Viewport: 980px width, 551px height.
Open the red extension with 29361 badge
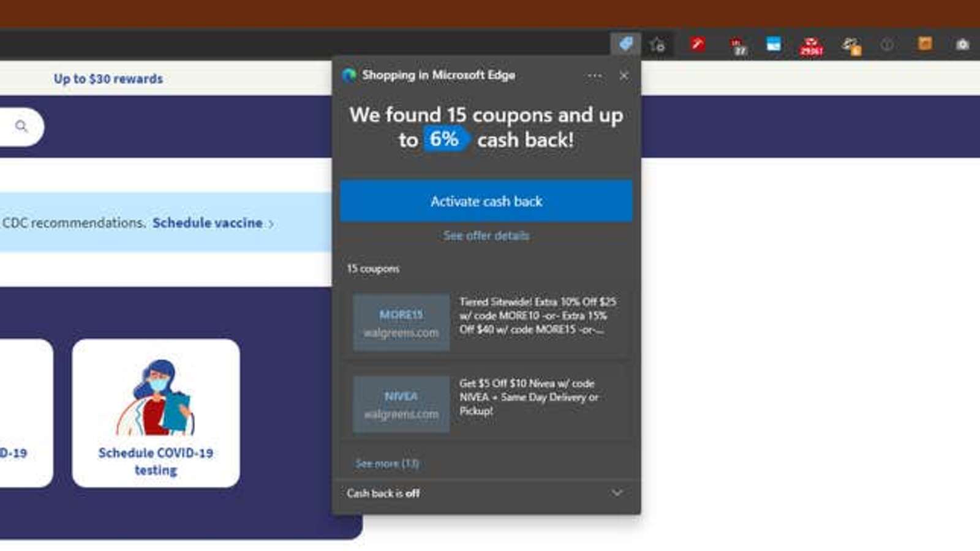(811, 46)
